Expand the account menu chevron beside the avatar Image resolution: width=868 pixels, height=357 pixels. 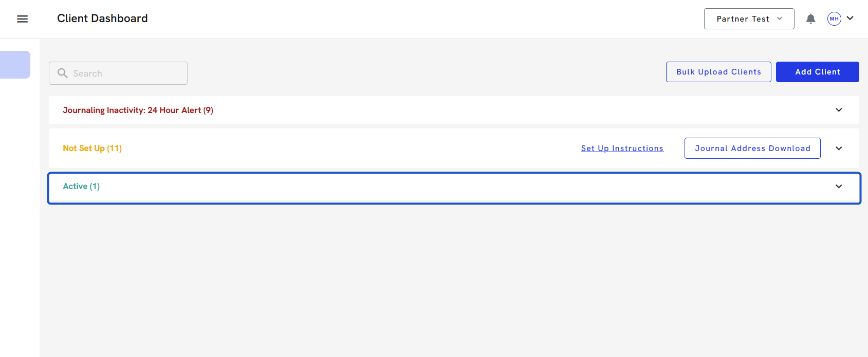[x=850, y=18]
